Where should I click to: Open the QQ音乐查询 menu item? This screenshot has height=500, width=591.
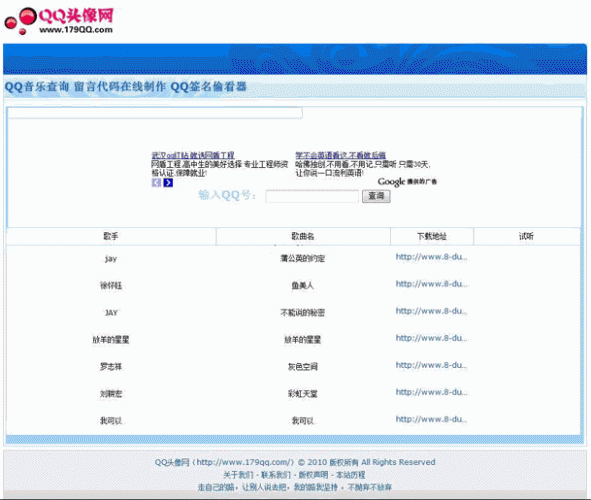pos(37,87)
